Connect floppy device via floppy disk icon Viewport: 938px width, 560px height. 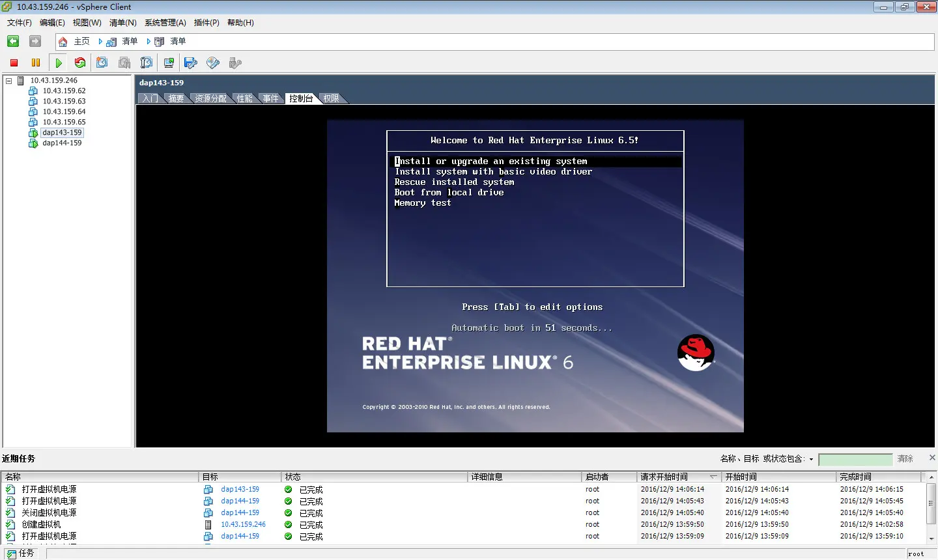coord(191,63)
